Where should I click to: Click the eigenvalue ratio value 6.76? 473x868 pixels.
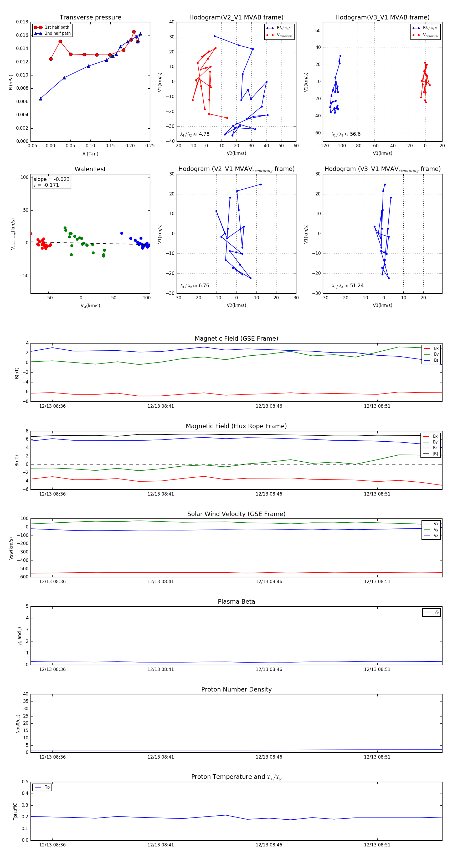pyautogui.click(x=204, y=286)
